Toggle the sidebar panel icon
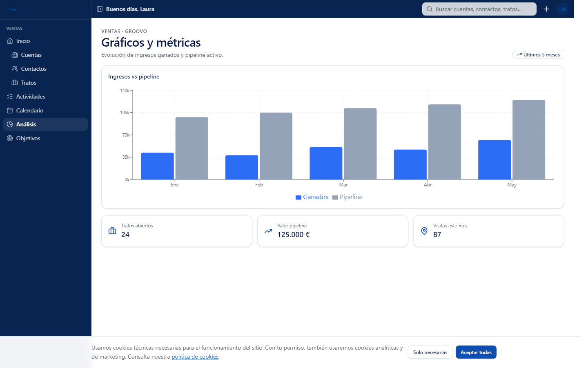Screen dimensions: 588x368 pos(100,9)
